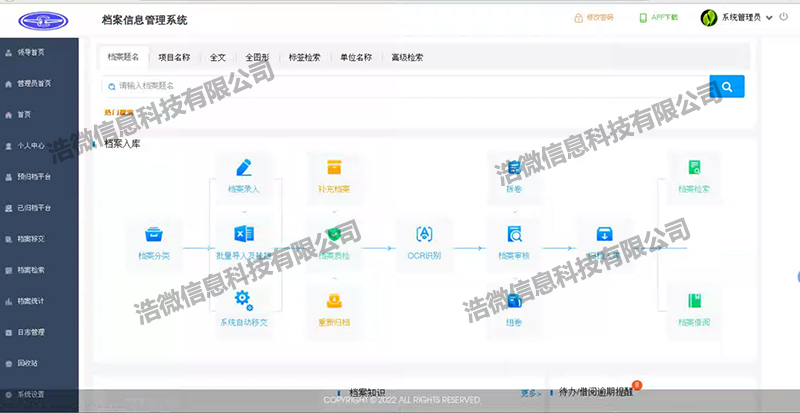
Task: Click the power logout icon
Action: pyautogui.click(x=784, y=17)
